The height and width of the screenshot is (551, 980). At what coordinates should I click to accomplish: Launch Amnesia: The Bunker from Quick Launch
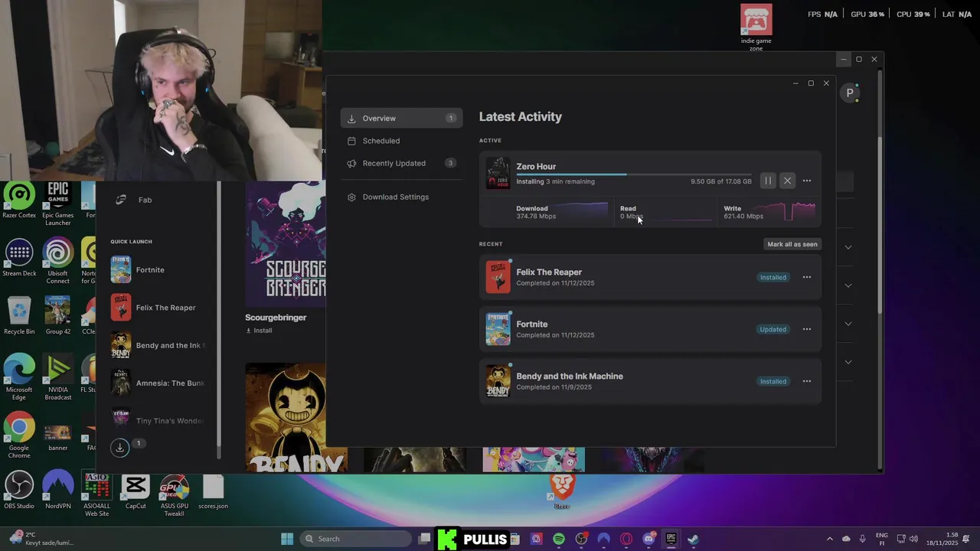point(158,383)
